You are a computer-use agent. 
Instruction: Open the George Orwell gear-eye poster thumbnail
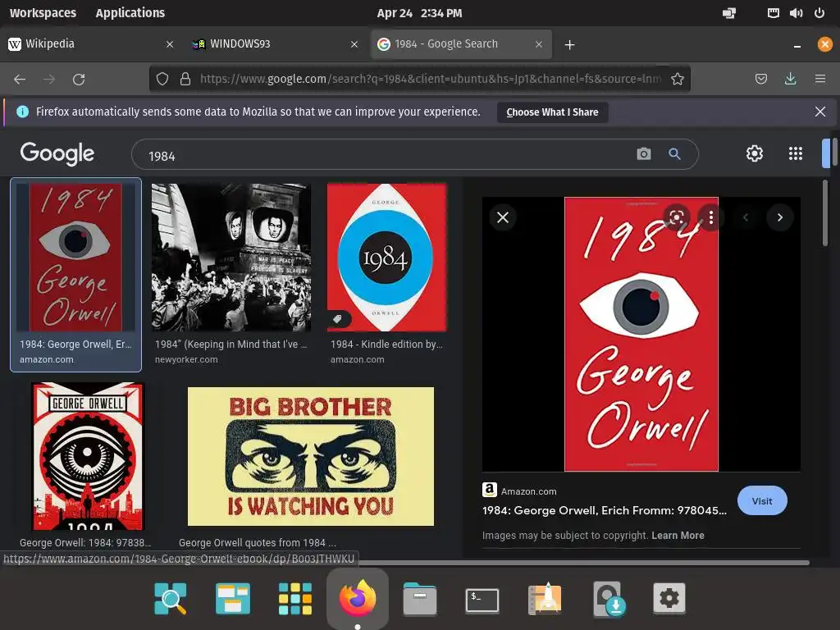[x=88, y=456]
